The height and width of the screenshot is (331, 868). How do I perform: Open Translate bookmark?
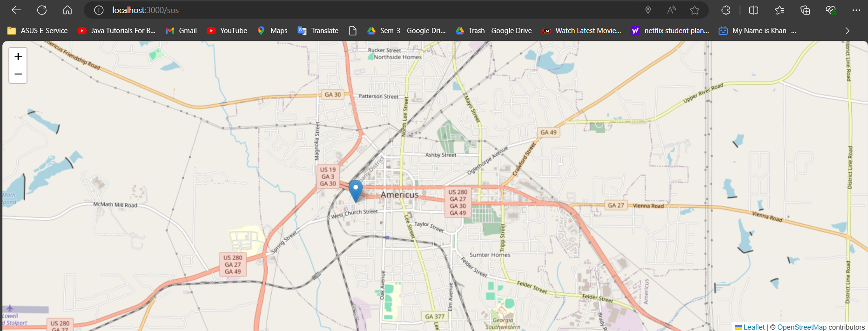coord(318,31)
